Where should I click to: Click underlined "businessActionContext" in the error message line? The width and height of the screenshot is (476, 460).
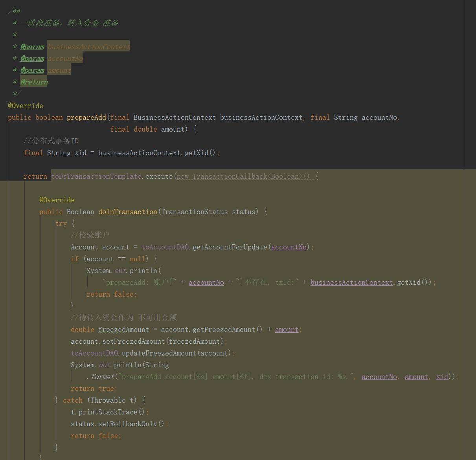[352, 282]
